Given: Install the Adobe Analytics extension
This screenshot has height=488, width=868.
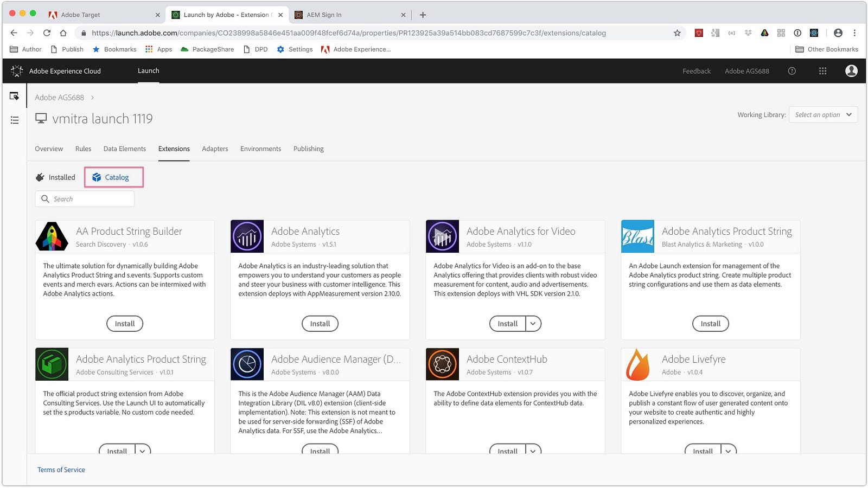Looking at the screenshot, I should click(320, 324).
